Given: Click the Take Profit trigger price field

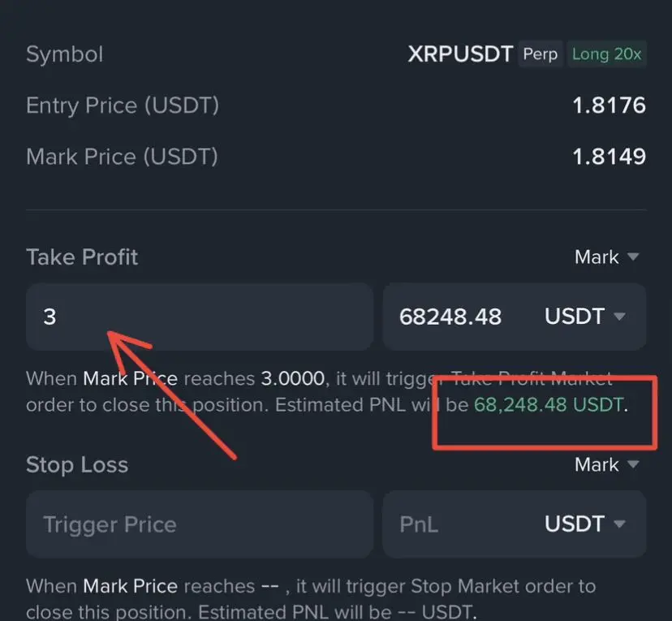Looking at the screenshot, I should coord(200,317).
